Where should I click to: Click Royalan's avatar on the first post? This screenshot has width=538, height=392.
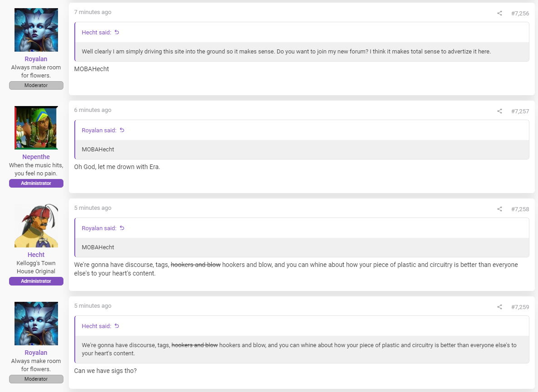click(36, 30)
